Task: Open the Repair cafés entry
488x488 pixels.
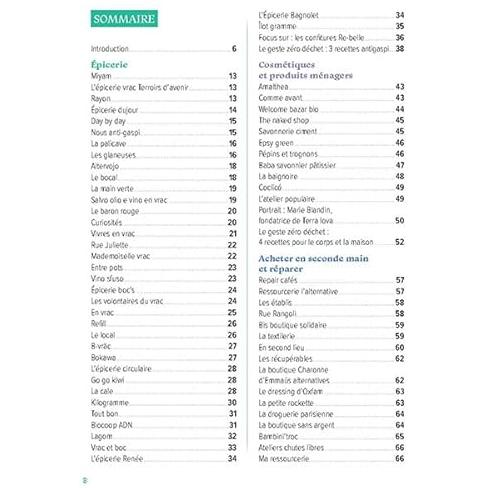Action: pyautogui.click(x=331, y=280)
